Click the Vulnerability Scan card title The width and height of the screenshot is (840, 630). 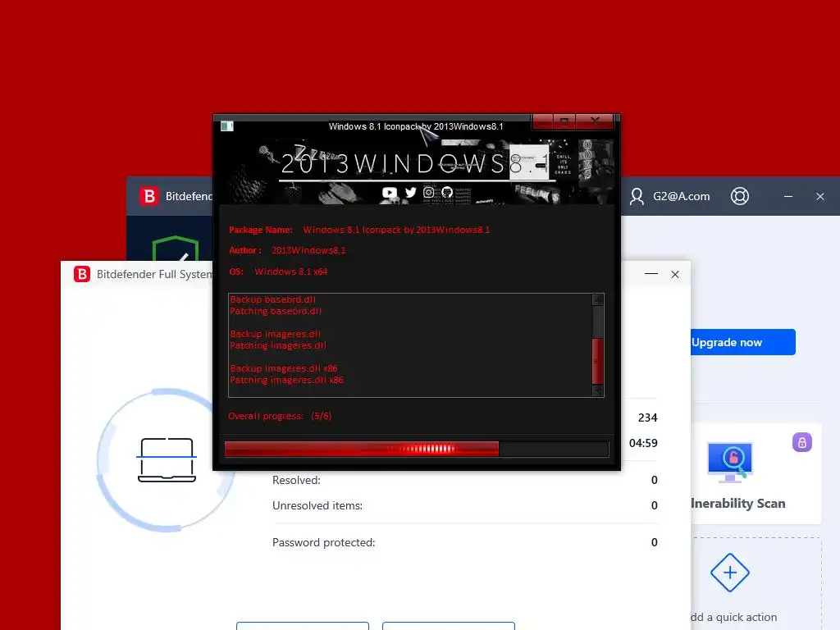point(737,504)
